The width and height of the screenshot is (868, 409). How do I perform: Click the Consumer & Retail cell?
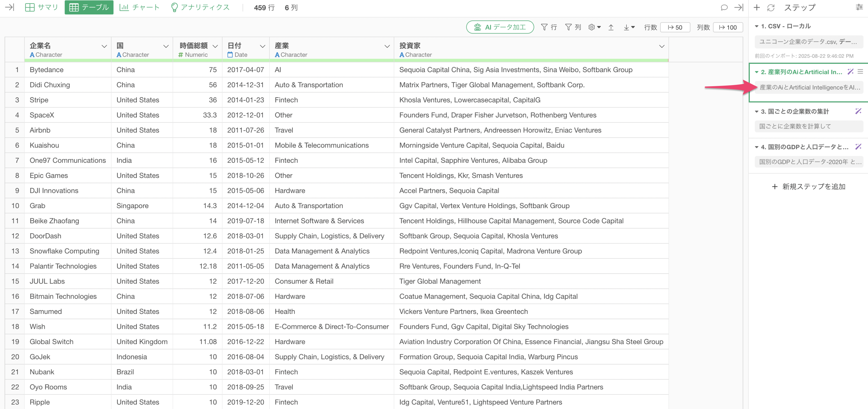point(332,281)
